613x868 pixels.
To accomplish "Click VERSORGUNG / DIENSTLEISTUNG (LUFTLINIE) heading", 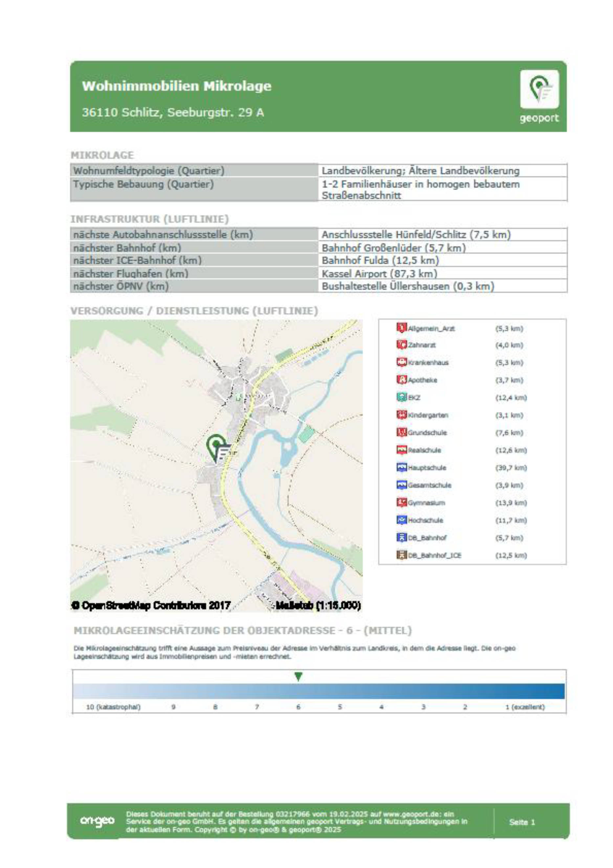I will click(x=194, y=311).
